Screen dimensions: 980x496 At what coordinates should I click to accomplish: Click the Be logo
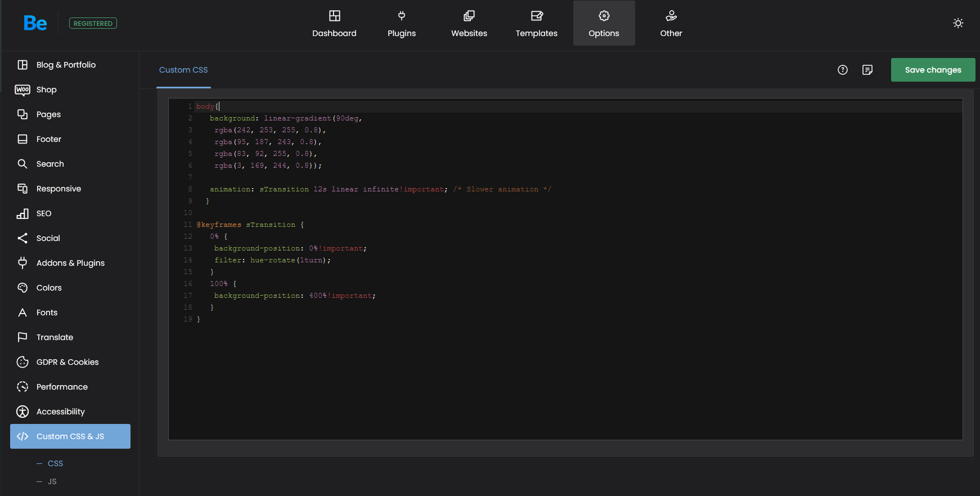(35, 23)
